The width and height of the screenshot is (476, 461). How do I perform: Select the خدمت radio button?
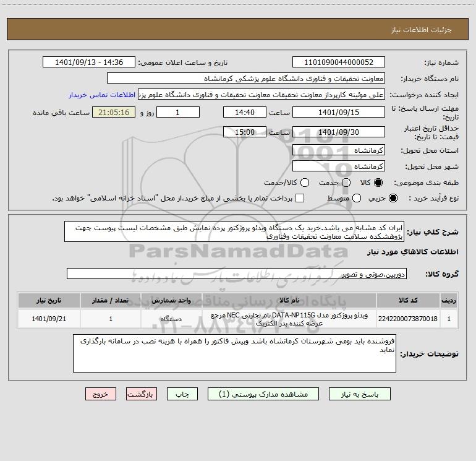(346, 183)
